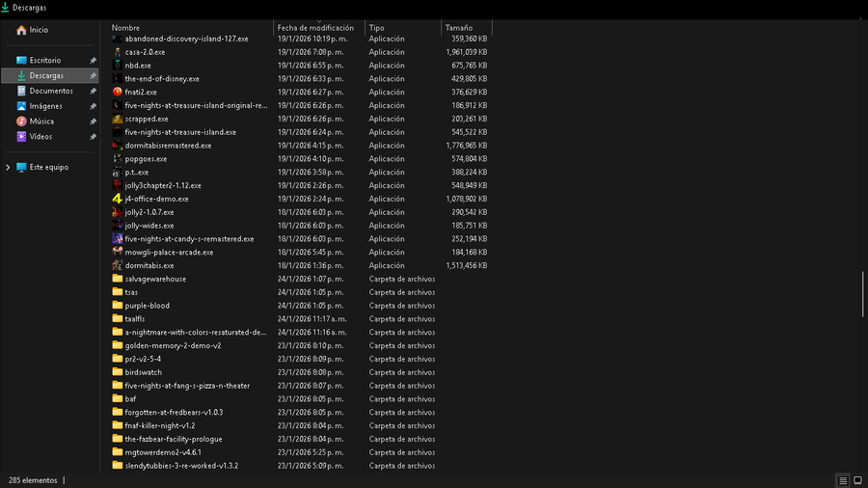Select the fnati2.exe red icon
868x488 pixels.
pyautogui.click(x=118, y=92)
